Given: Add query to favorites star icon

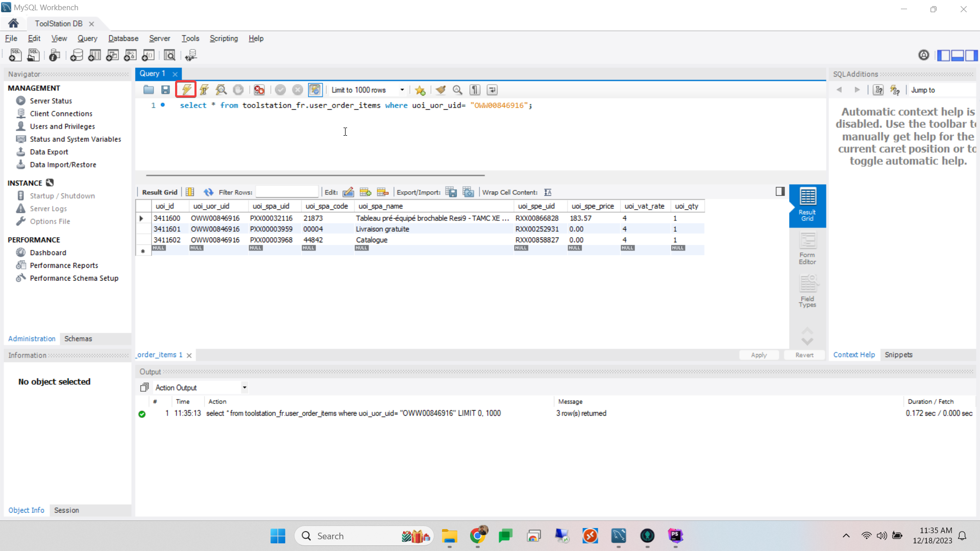Looking at the screenshot, I should (x=420, y=90).
